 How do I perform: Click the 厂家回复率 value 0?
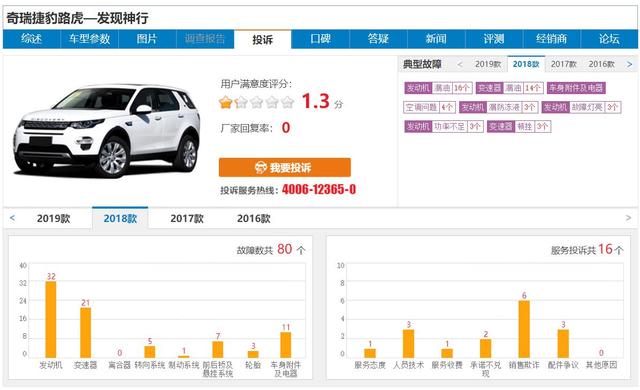point(286,128)
